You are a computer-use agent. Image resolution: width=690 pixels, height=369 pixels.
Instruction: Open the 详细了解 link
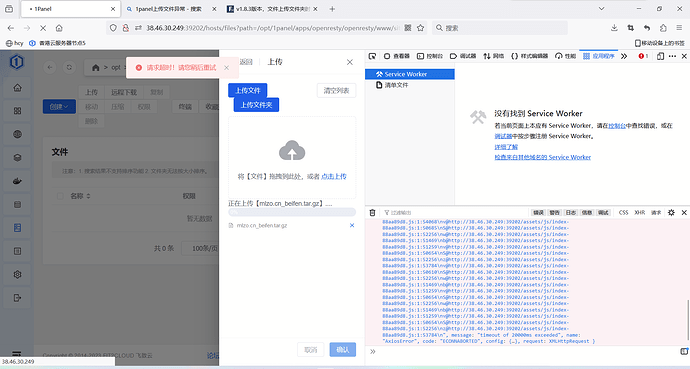506,146
